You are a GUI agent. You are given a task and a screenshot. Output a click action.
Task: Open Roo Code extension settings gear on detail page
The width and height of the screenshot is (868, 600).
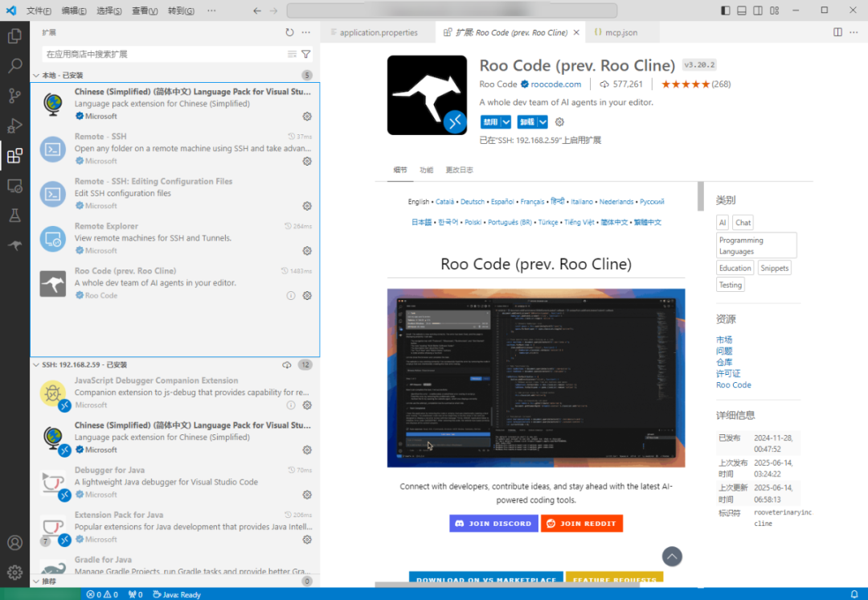coord(559,122)
